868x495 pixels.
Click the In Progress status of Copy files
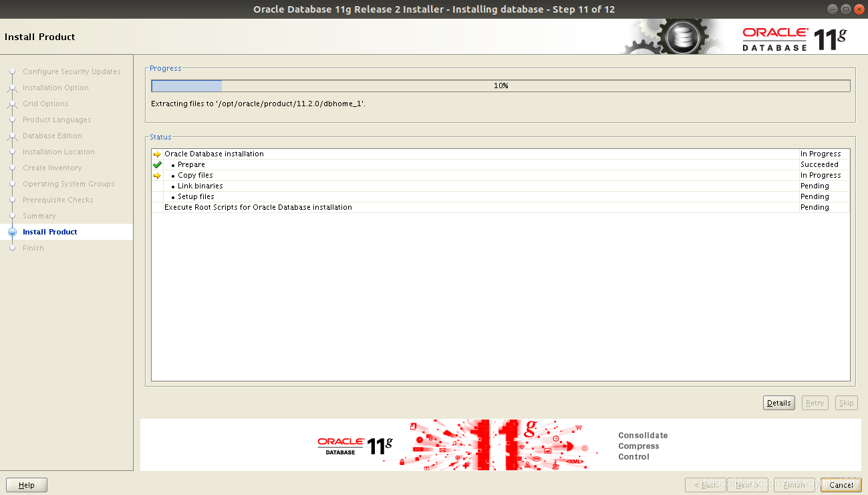(x=821, y=175)
